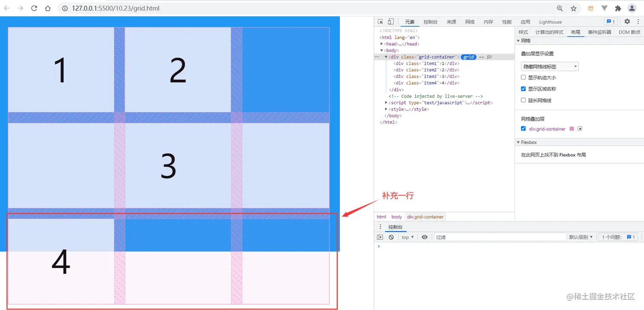644x310 pixels.
Task: Click the 1 个问题 issues button
Action: (x=618, y=237)
